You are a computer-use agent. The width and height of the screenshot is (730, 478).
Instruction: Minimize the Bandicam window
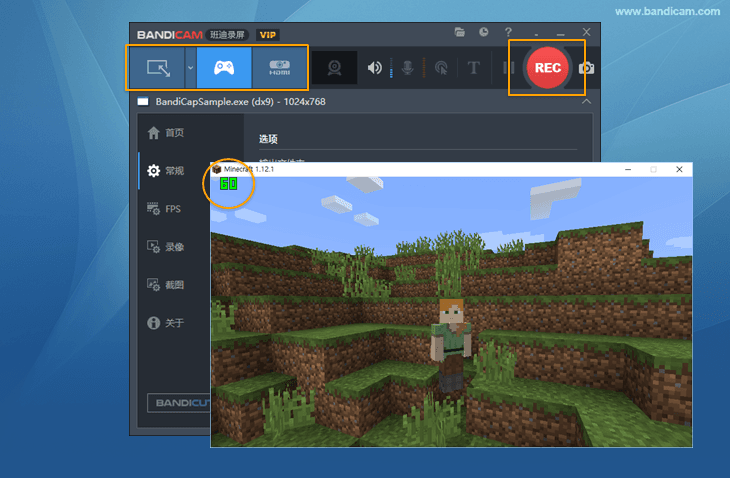click(x=561, y=34)
